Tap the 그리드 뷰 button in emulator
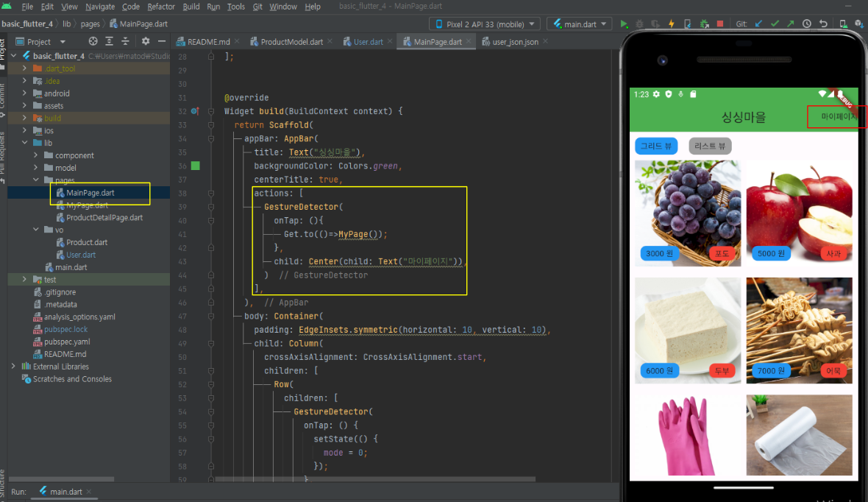The height and width of the screenshot is (502, 868). 656,146
